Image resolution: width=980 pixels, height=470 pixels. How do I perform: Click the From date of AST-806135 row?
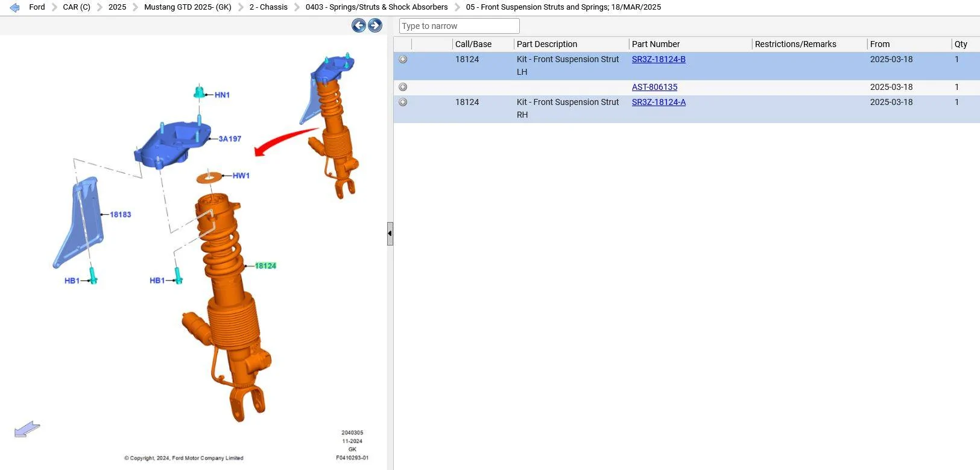pyautogui.click(x=891, y=87)
